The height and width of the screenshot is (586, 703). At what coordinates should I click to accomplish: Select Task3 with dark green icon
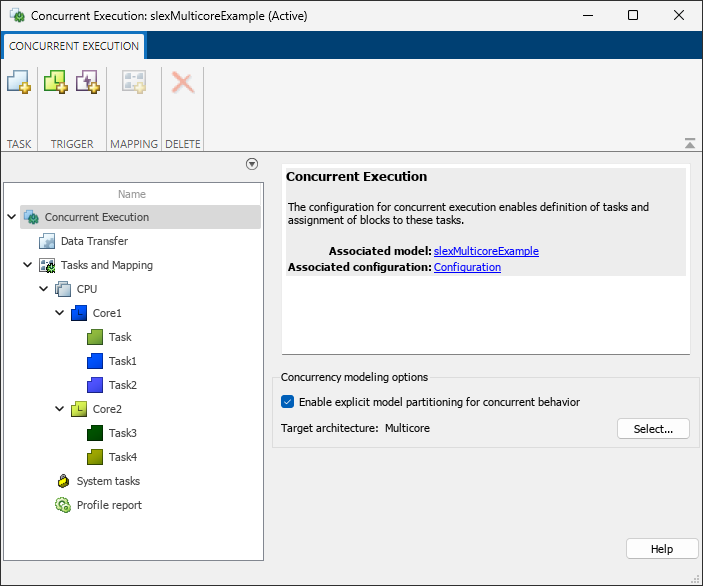pos(122,433)
